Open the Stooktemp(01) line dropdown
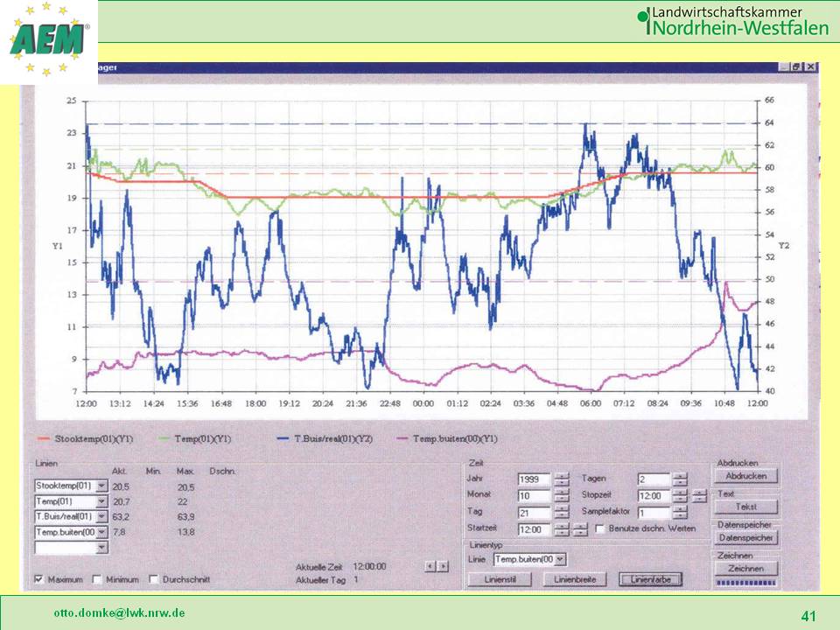 [101, 486]
